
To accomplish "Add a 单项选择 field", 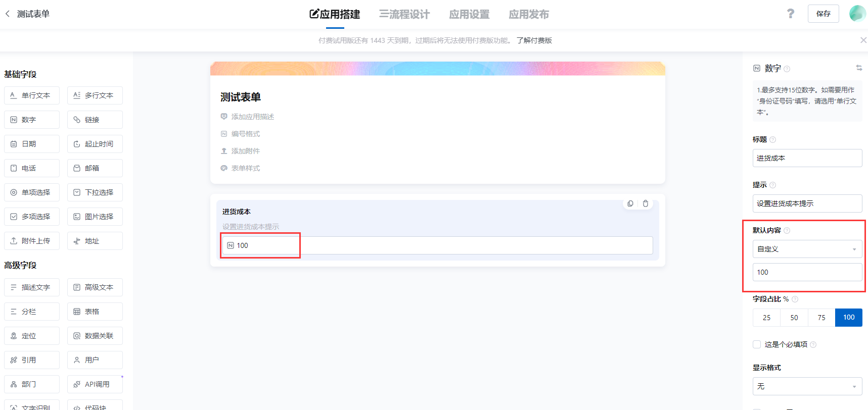I will pos(32,192).
